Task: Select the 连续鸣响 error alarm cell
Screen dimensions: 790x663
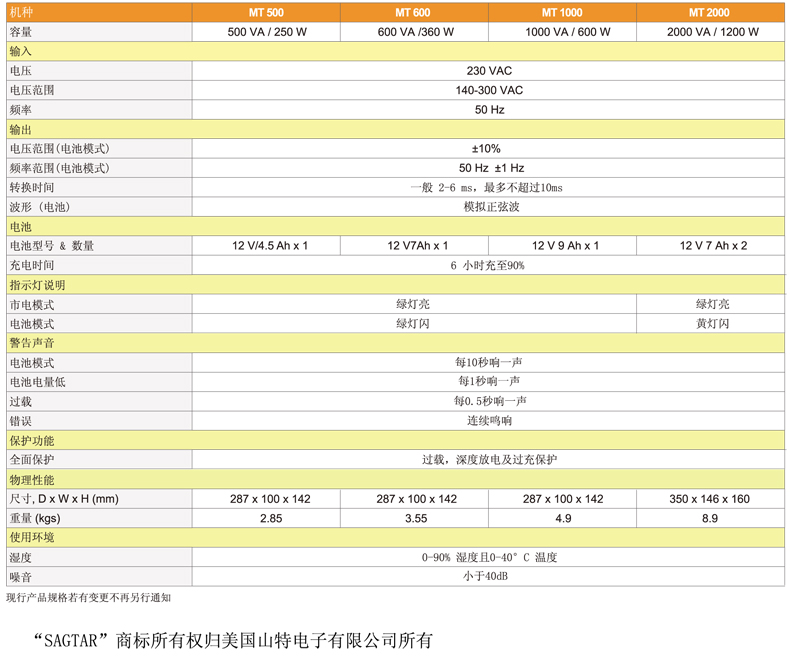Action: click(x=489, y=421)
